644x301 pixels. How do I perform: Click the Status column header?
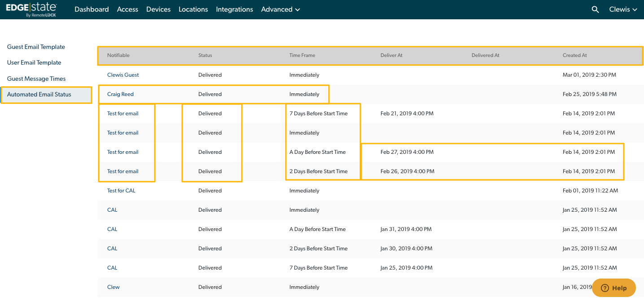click(x=205, y=55)
